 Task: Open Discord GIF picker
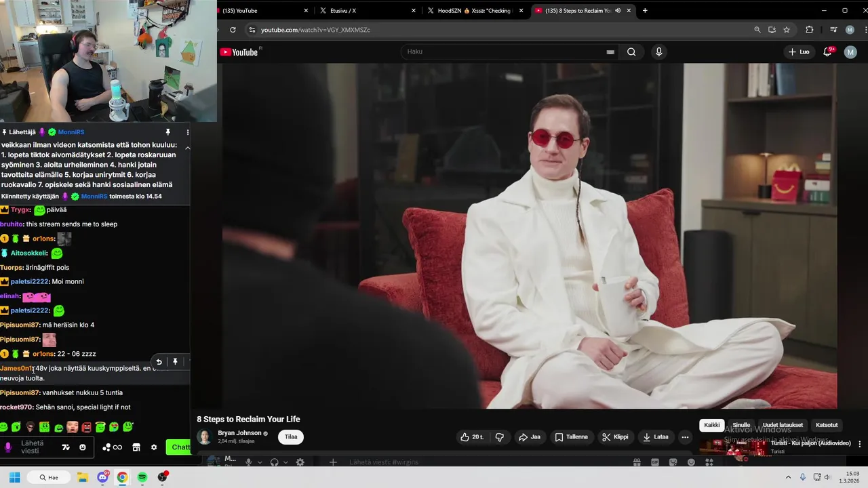pyautogui.click(x=655, y=462)
